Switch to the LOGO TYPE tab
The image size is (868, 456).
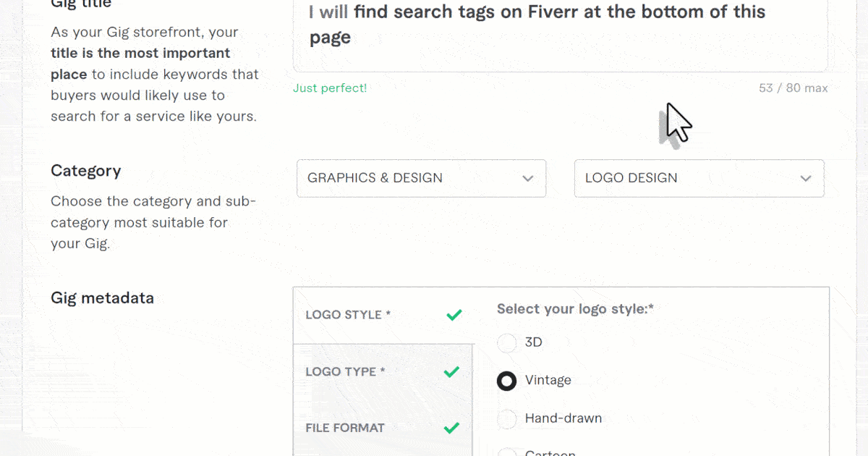tap(347, 371)
